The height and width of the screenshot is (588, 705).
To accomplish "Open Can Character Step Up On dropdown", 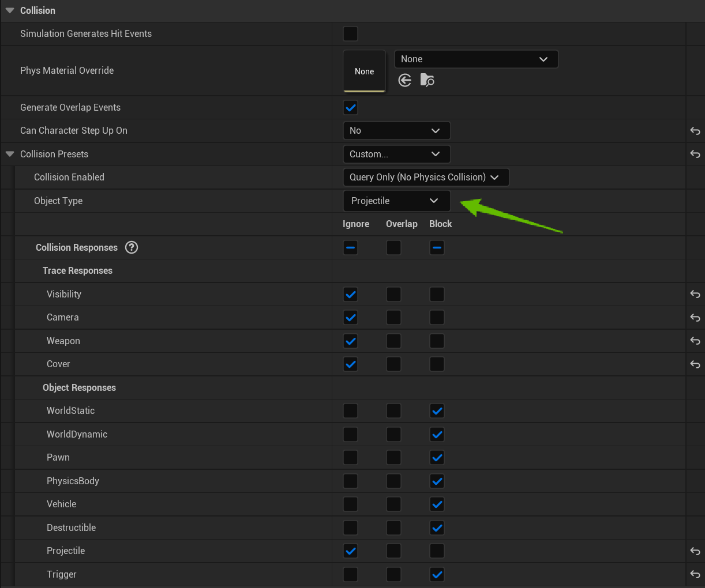I will pyautogui.click(x=396, y=131).
